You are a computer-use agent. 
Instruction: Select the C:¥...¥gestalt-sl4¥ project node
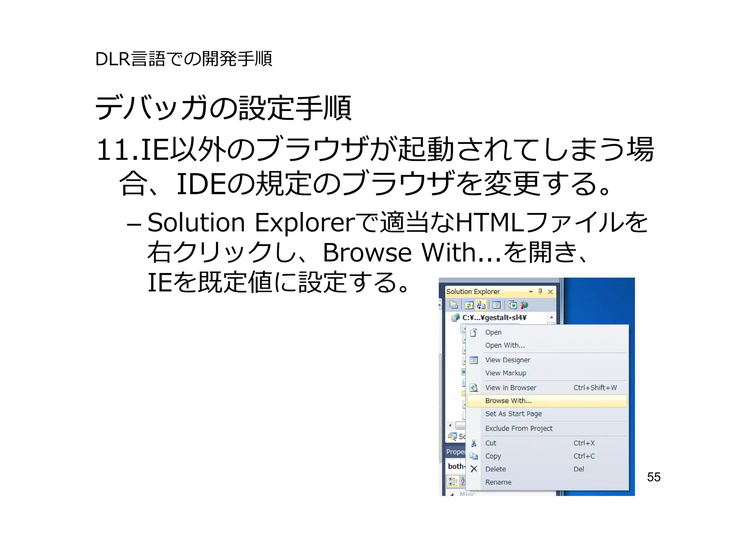click(494, 317)
